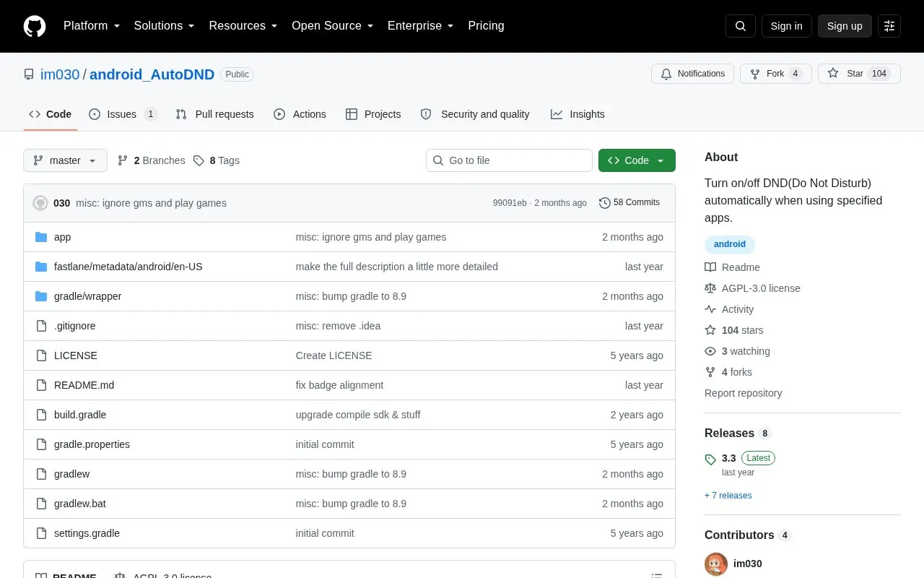Image resolution: width=924 pixels, height=578 pixels.
Task: Expand the Platform menu
Action: [91, 26]
